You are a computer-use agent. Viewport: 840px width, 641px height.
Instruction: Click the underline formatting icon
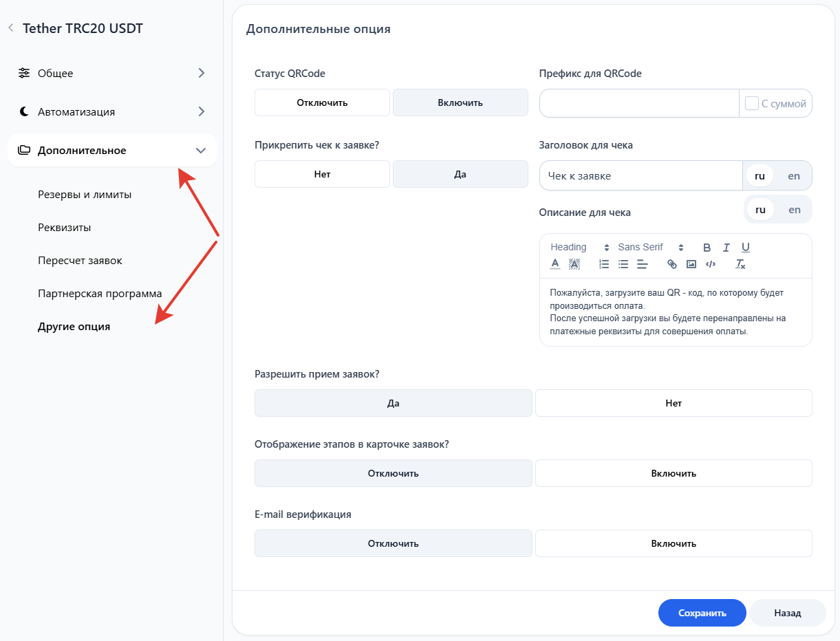745,248
